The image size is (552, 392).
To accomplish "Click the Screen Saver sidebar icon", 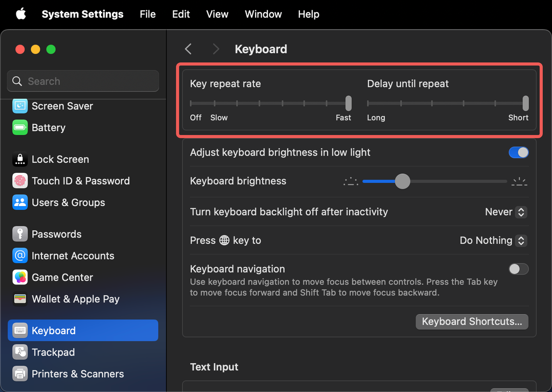I will coord(20,106).
